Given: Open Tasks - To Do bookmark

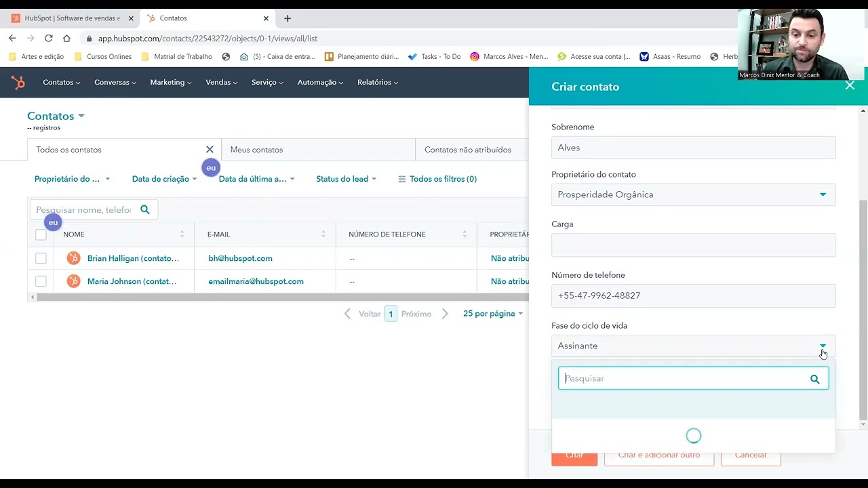Looking at the screenshot, I should tap(434, 57).
